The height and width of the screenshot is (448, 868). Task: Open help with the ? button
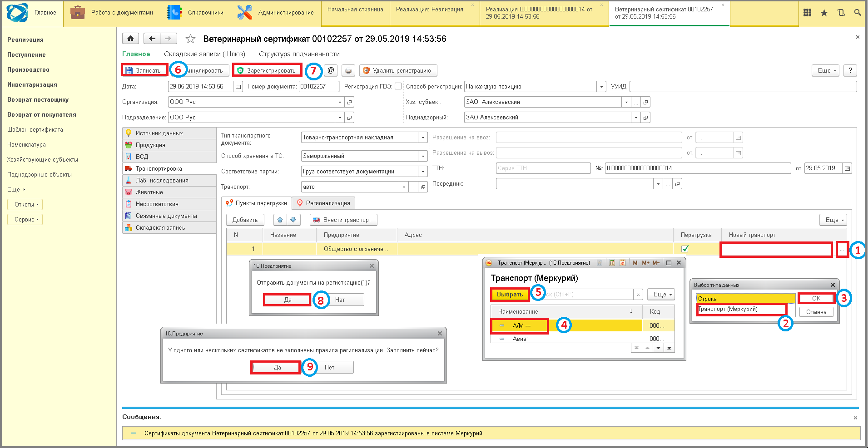850,70
